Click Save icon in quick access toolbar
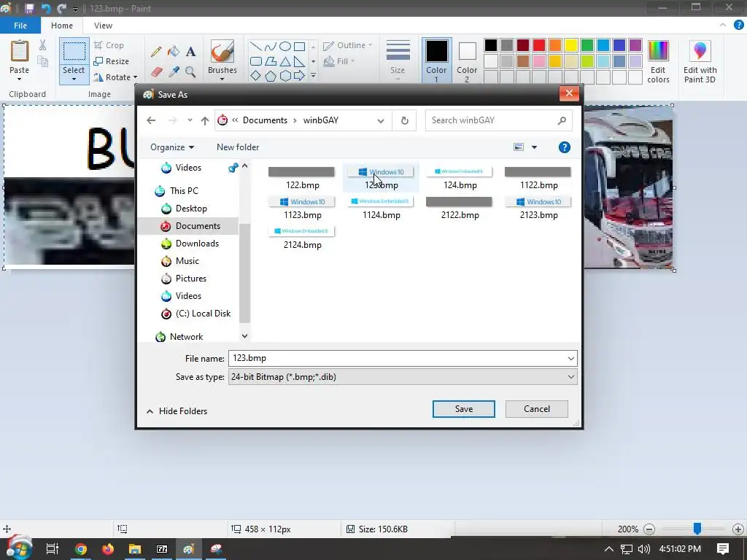Screen dimensions: 747x560 click(x=29, y=9)
